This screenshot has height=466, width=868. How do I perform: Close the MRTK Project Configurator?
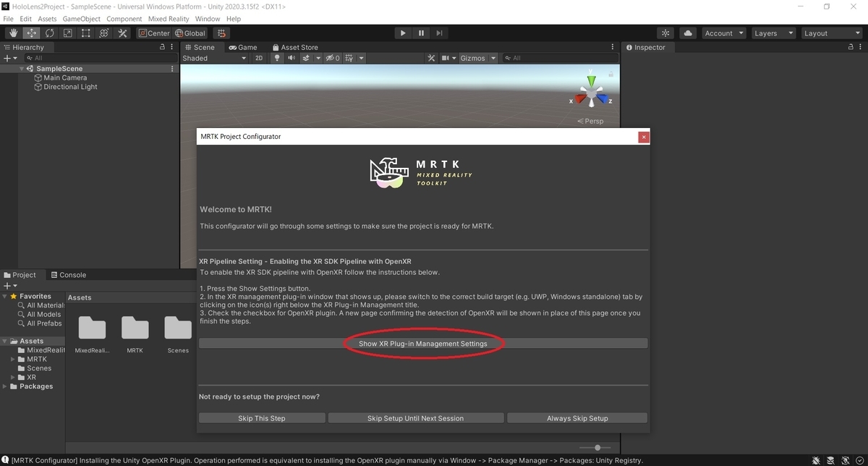(644, 137)
